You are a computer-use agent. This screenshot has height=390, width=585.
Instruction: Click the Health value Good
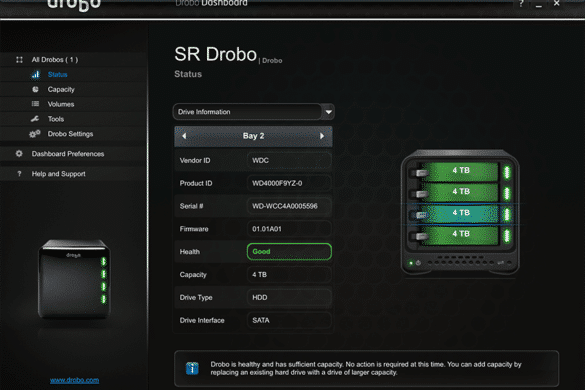point(289,252)
